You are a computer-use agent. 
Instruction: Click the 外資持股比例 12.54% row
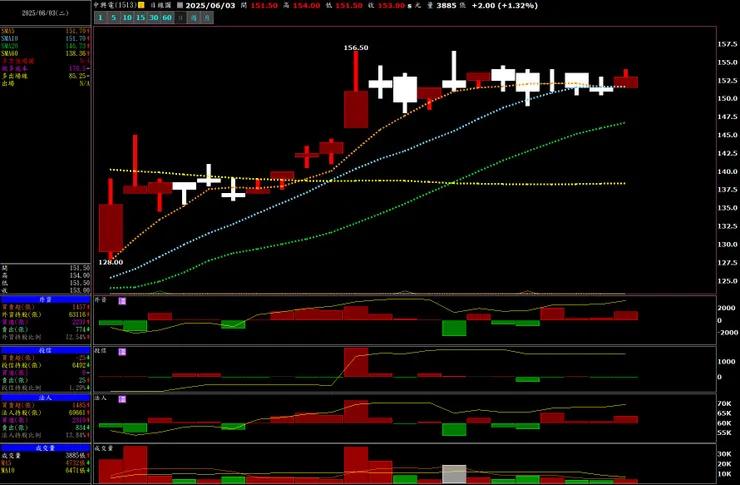(45, 337)
